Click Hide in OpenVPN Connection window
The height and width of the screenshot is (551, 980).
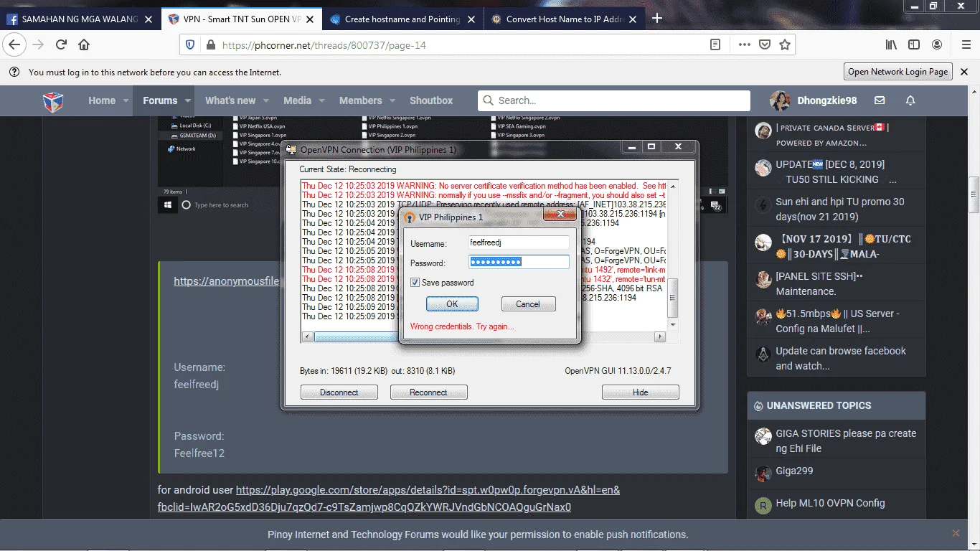[x=640, y=392]
